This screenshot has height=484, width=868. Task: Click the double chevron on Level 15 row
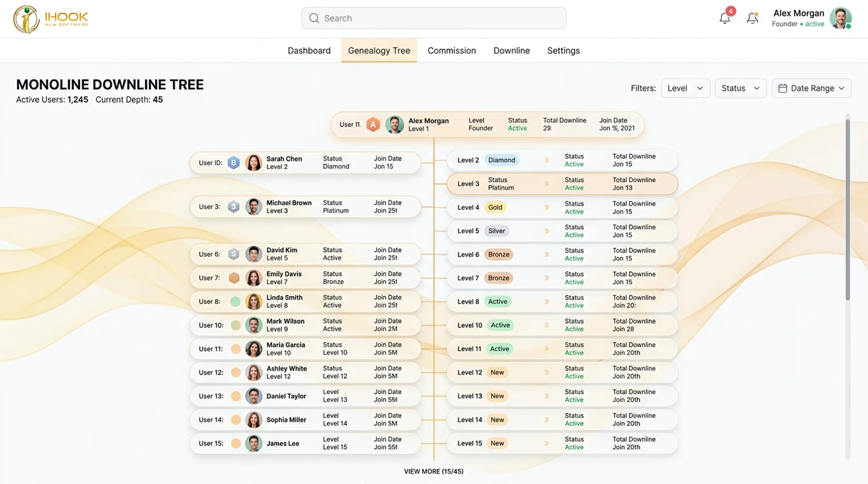(x=547, y=443)
